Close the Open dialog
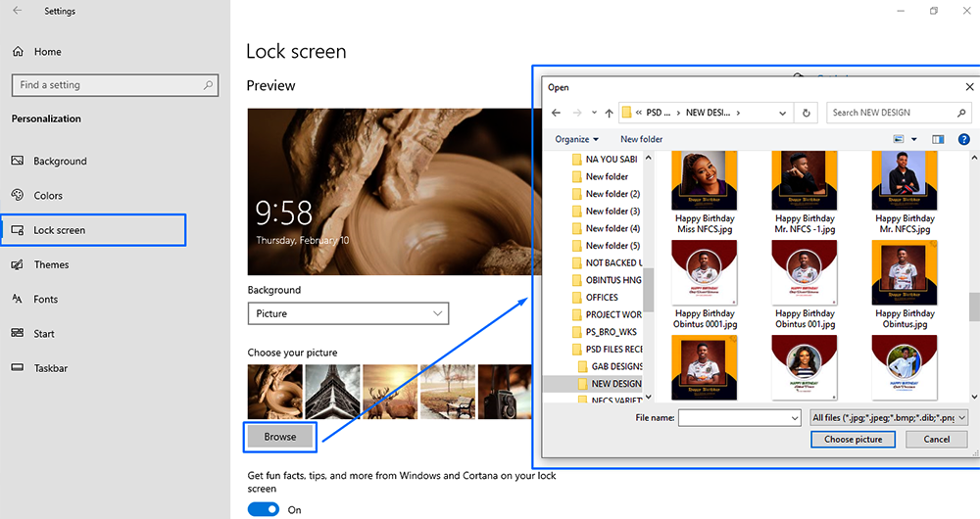This screenshot has width=980, height=519. pyautogui.click(x=969, y=87)
